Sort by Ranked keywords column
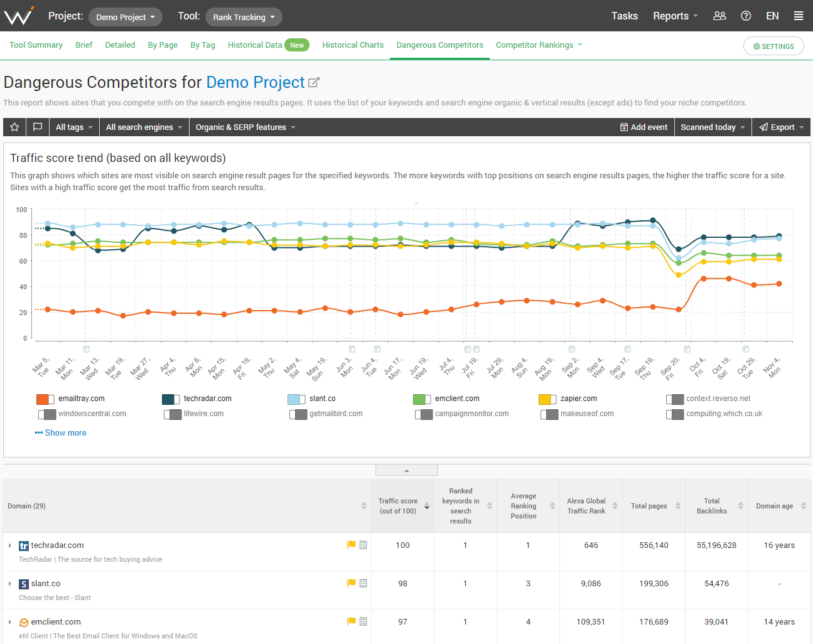Image resolution: width=813 pixels, height=644 pixels. 490,506
